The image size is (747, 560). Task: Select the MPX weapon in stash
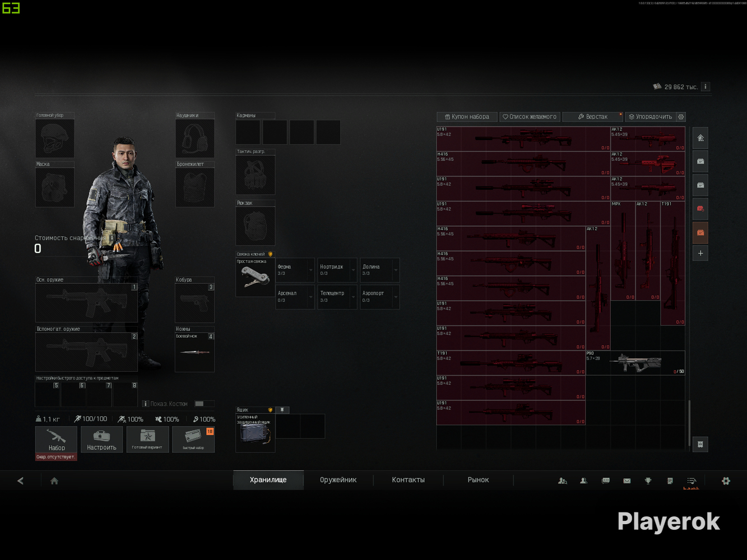point(623,251)
